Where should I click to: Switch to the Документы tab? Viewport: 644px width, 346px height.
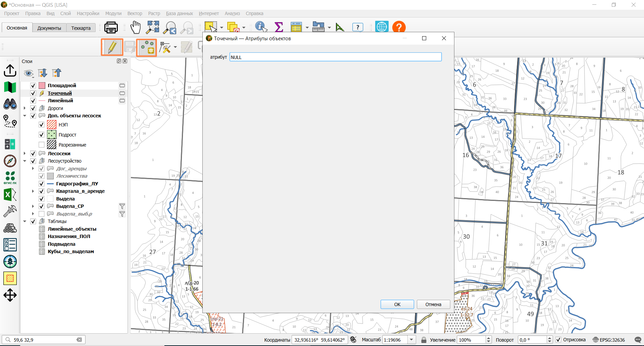point(49,28)
